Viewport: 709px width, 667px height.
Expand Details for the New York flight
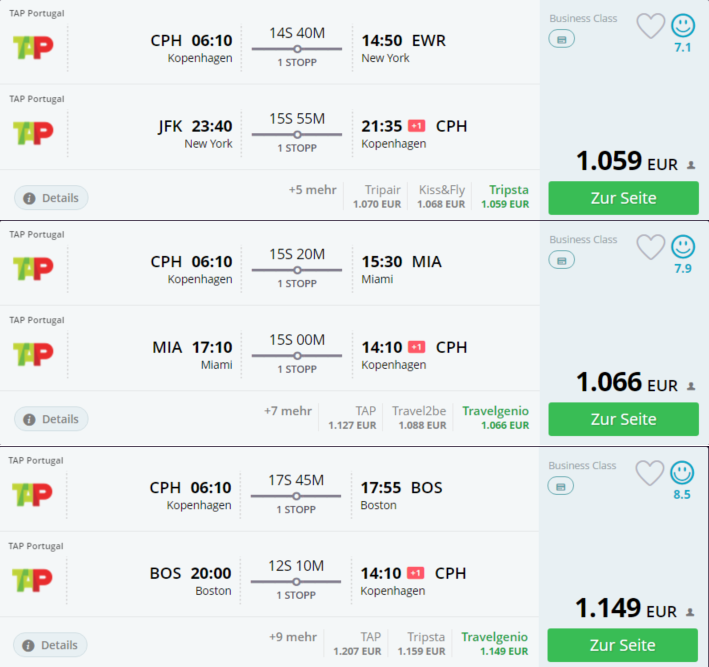(51, 198)
